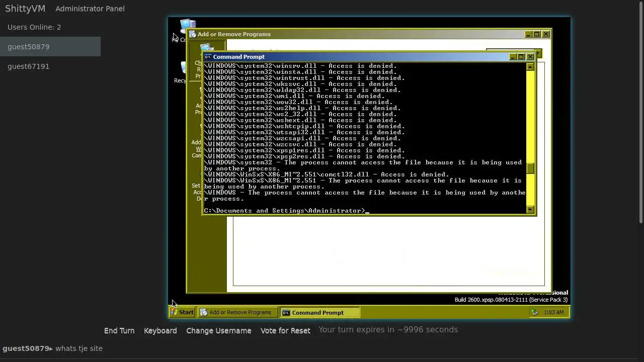Open the ShittyVM home link
This screenshot has height=362, width=644.
coord(25,9)
